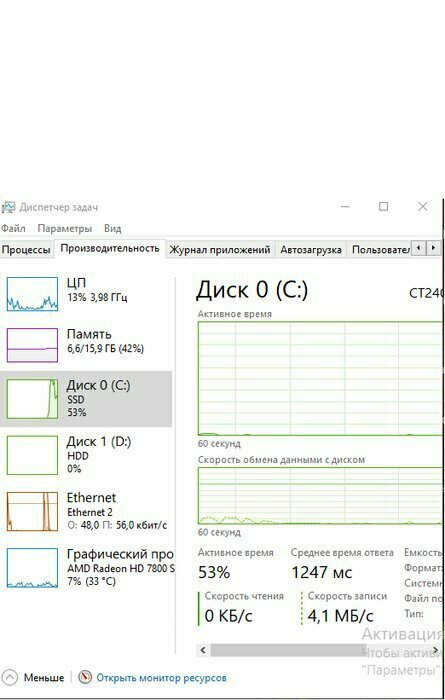Open the Память memory graph thumbnail

[x=32, y=345]
